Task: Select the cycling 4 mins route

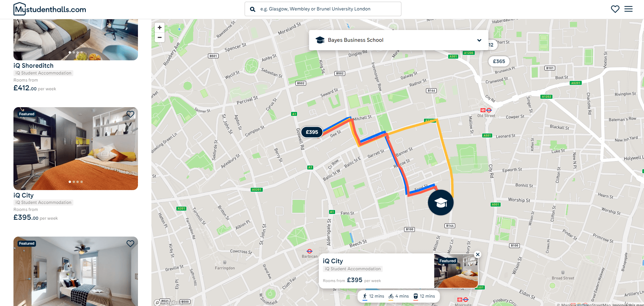Action: [x=399, y=296]
